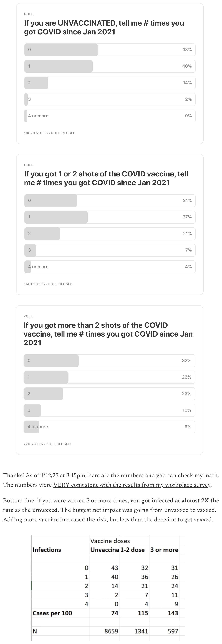This screenshot has height=644, width=222.
Task: Choose 1 in the UNVACCINATED poll
Action: [x=110, y=66]
